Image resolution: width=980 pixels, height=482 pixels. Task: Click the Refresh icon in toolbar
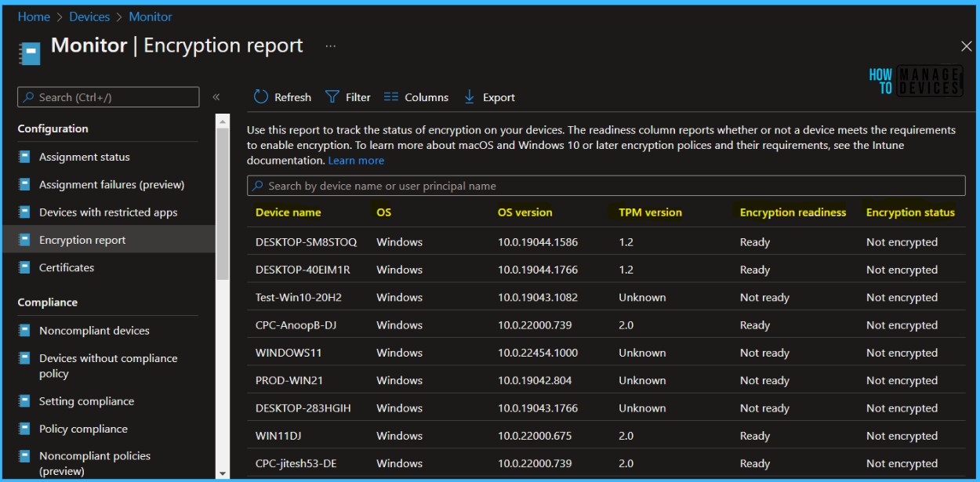pyautogui.click(x=260, y=97)
